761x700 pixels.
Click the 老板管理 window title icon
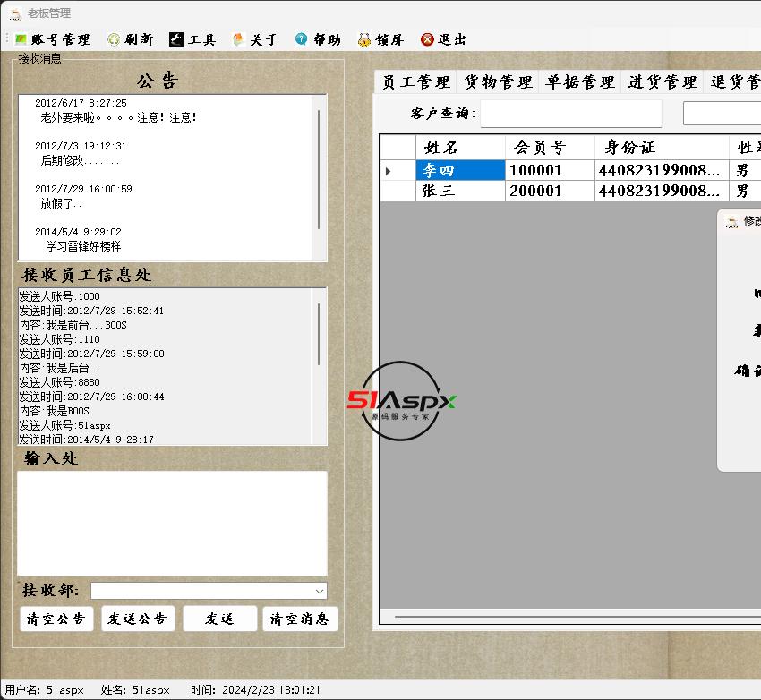point(16,14)
